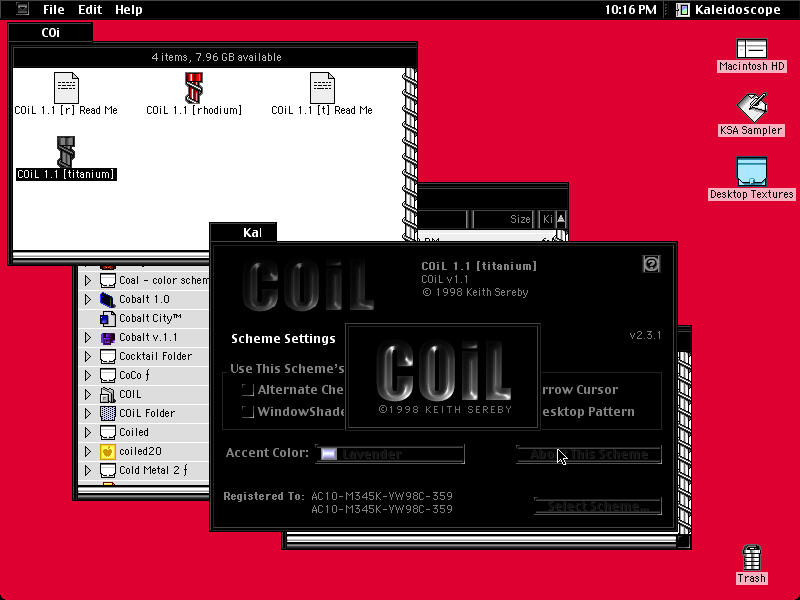Viewport: 800px width, 600px height.
Task: Click the COi window title tab
Action: pyautogui.click(x=51, y=33)
